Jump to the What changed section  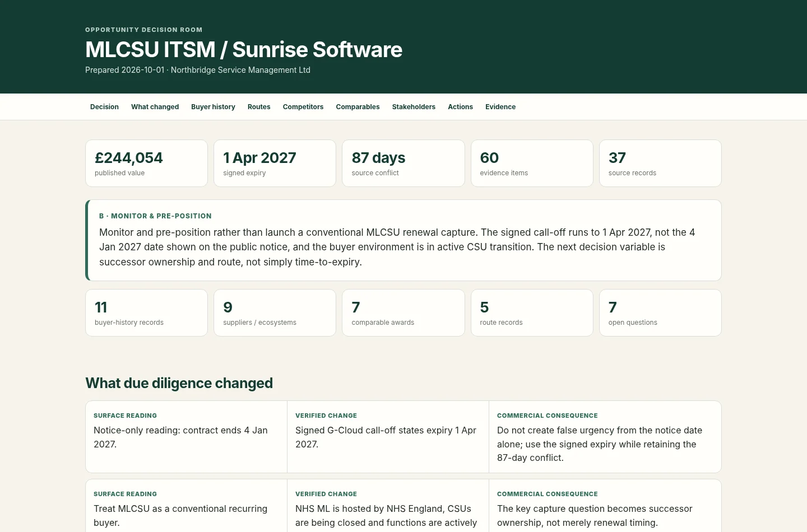coord(155,107)
